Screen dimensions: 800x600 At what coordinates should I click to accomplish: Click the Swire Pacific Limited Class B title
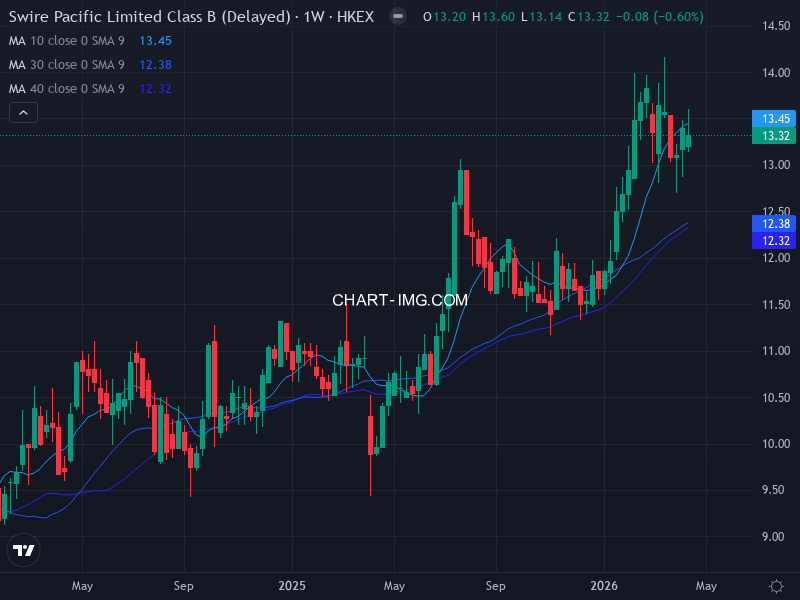(149, 17)
